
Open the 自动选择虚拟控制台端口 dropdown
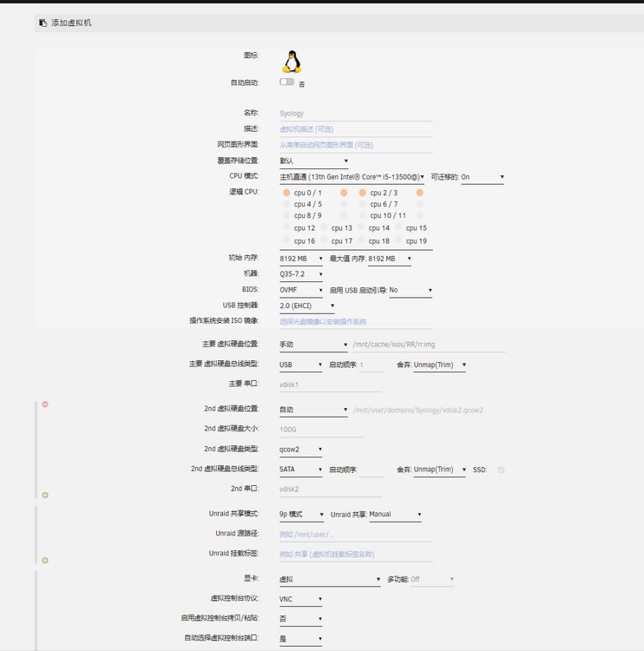click(301, 639)
